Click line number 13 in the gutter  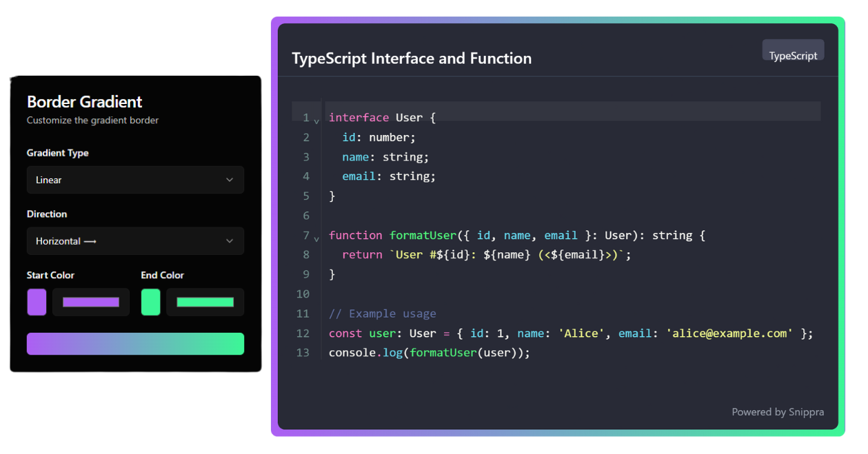click(x=303, y=353)
